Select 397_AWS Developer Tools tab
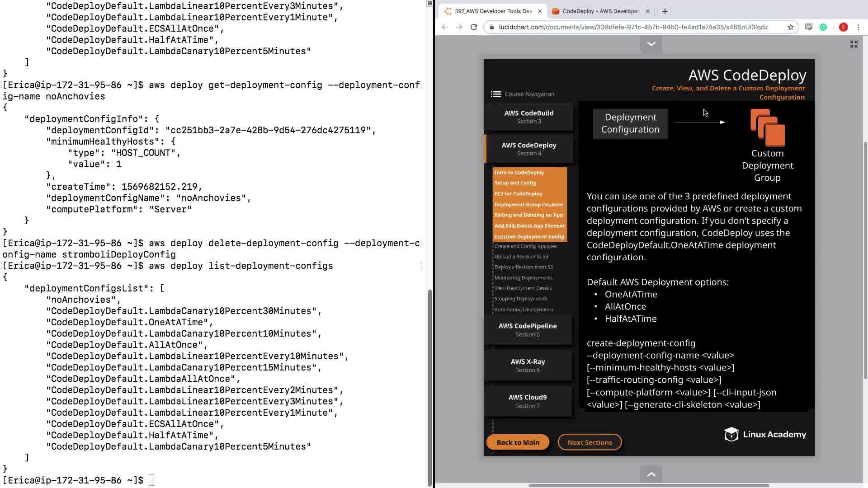868x488 pixels. pyautogui.click(x=493, y=11)
